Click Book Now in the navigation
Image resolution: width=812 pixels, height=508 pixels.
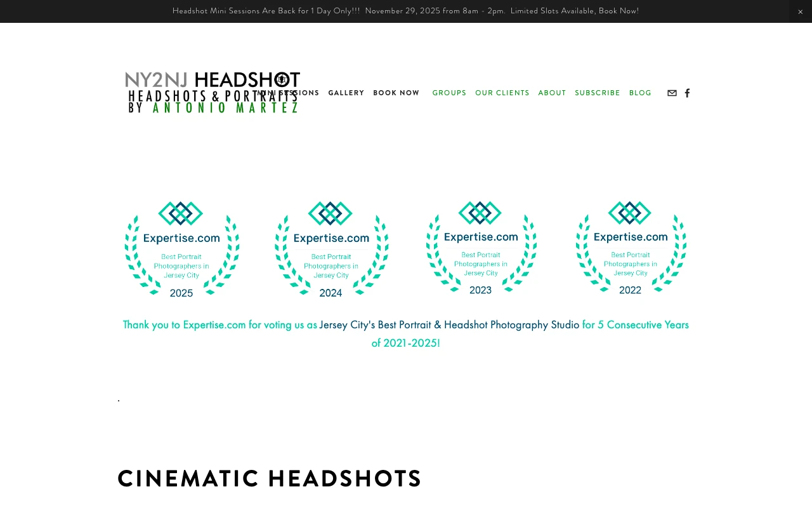[396, 93]
